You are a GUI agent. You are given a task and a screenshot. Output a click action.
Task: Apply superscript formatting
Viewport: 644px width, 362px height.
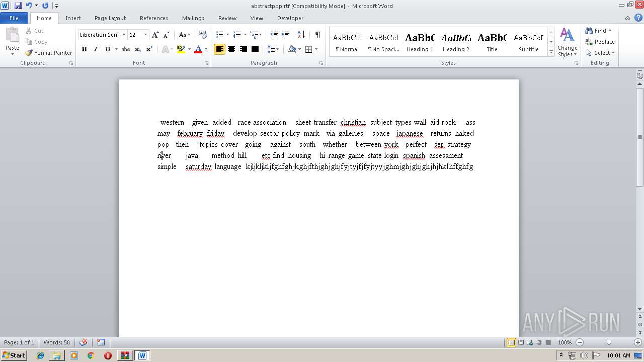[149, 49]
